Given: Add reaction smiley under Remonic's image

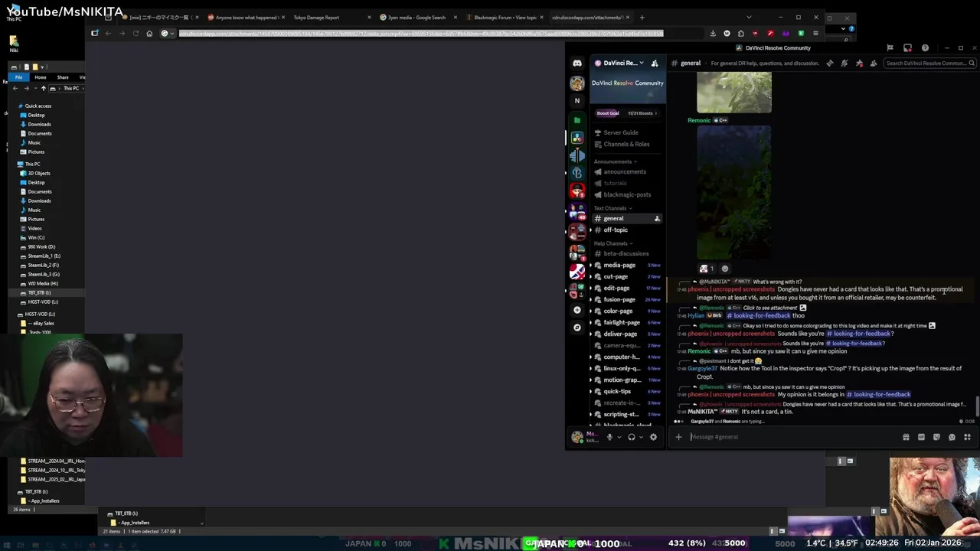Looking at the screenshot, I should click(x=725, y=269).
